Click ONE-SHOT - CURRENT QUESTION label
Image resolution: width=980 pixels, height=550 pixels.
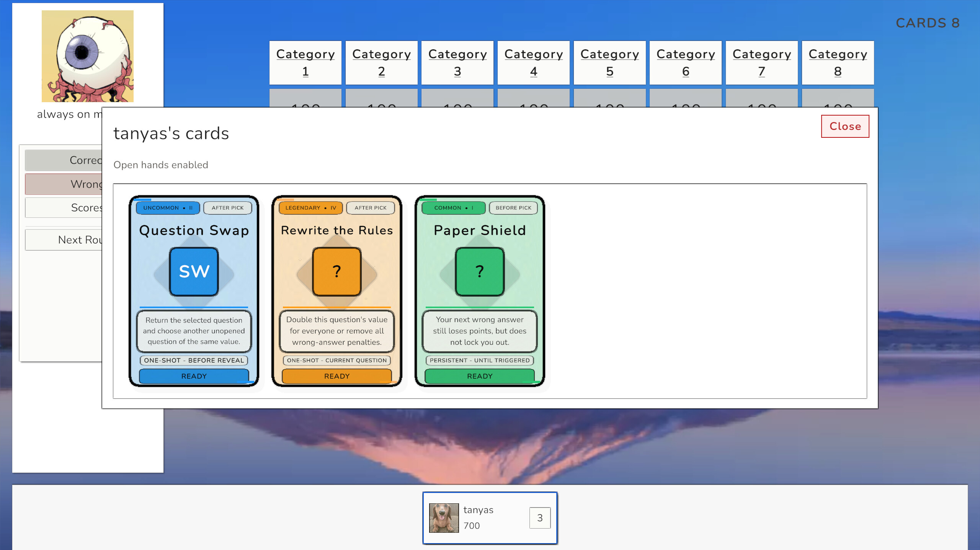(337, 361)
